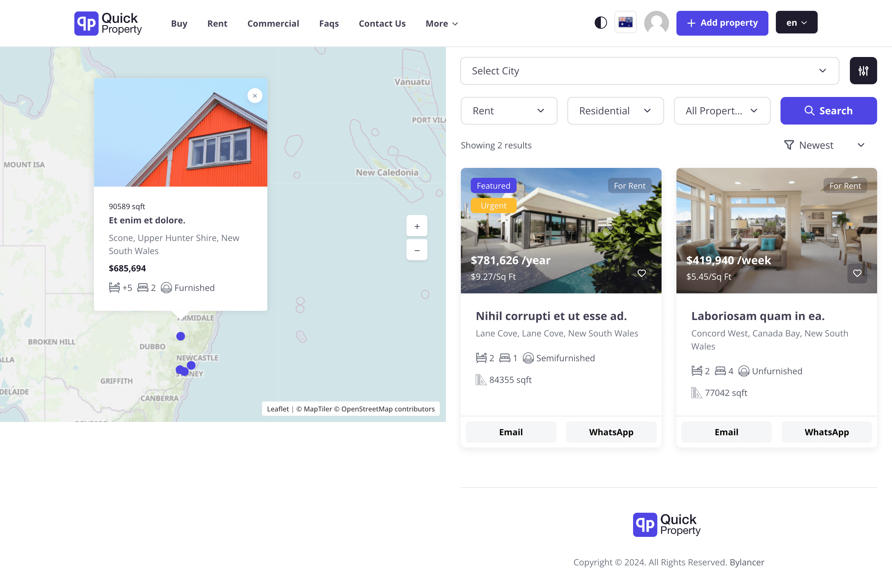This screenshot has width=892, height=588.
Task: Open the Laboriosam quam in ea title
Action: [758, 316]
